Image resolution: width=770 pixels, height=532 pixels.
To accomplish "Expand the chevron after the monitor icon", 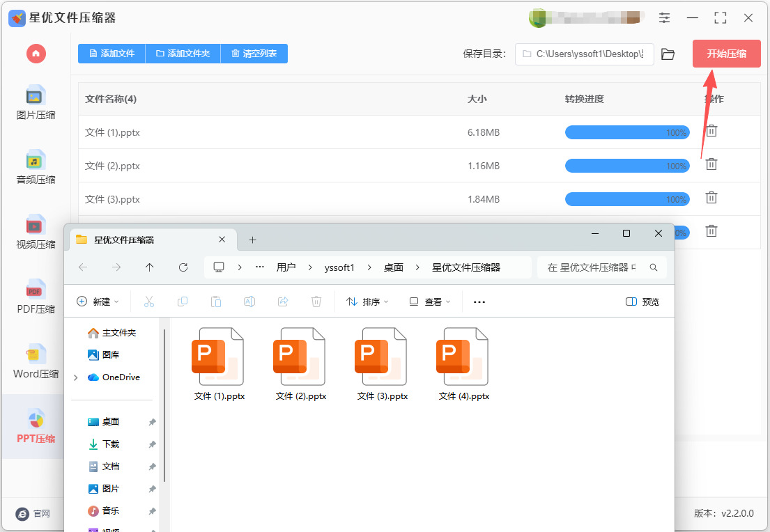I will [x=240, y=267].
